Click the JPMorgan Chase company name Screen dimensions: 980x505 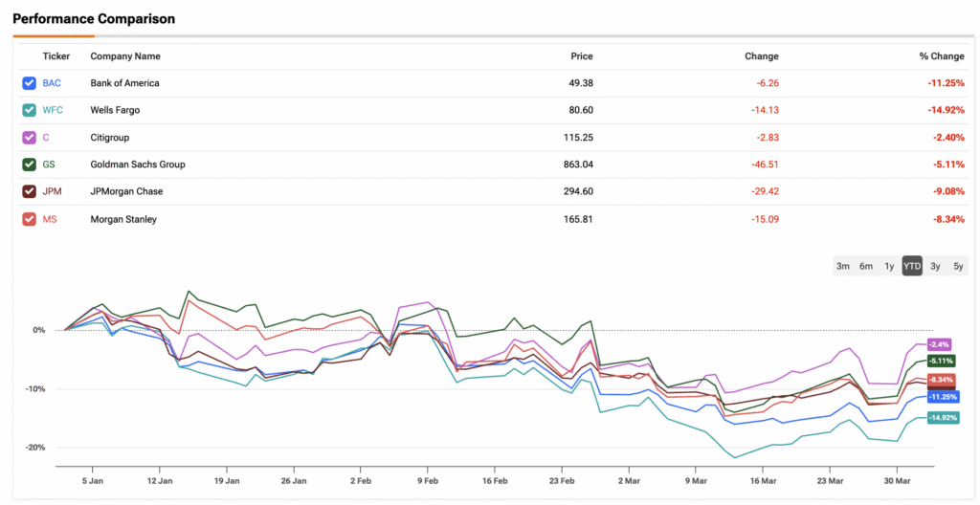click(127, 191)
